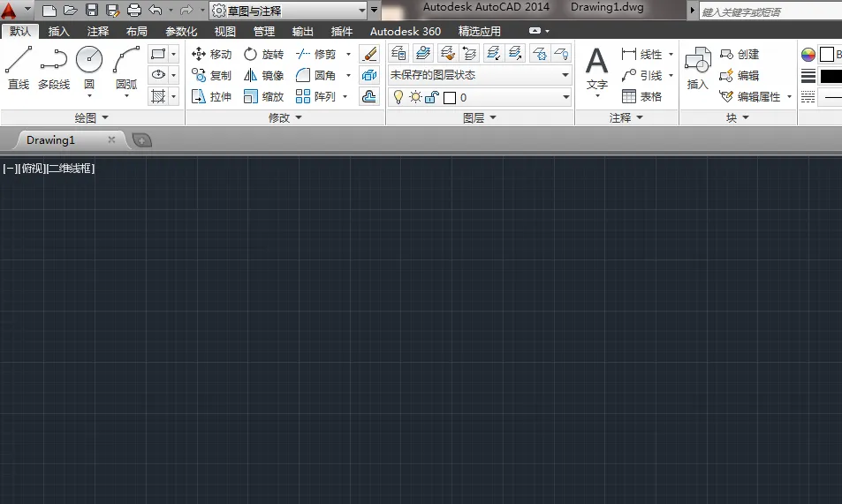Switch to the 管理 ribbon tab
The width and height of the screenshot is (842, 504).
coord(263,32)
